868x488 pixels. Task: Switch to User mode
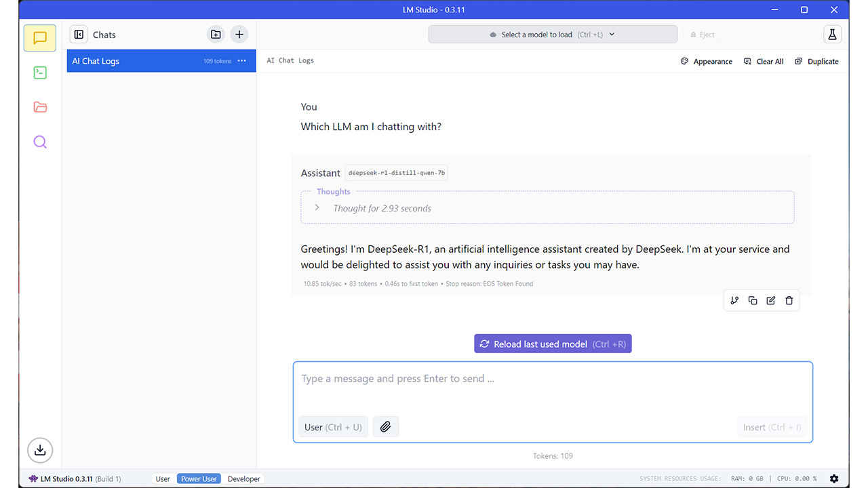163,479
